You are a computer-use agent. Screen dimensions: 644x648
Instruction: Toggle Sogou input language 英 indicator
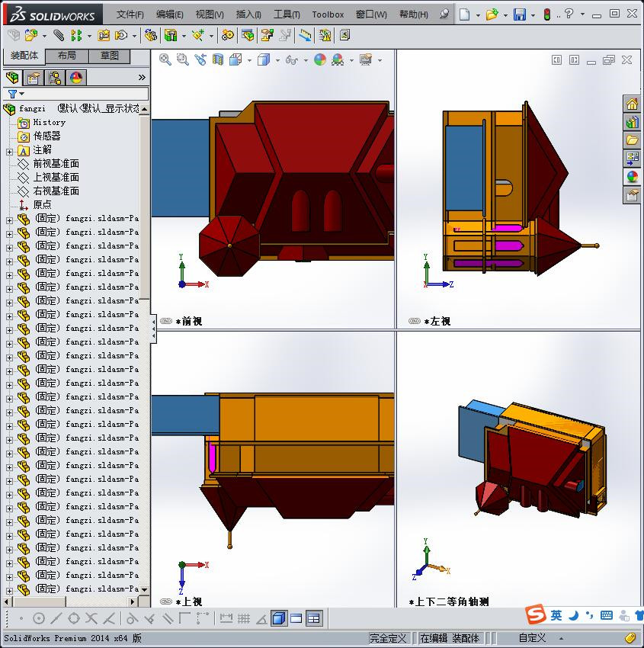(556, 615)
